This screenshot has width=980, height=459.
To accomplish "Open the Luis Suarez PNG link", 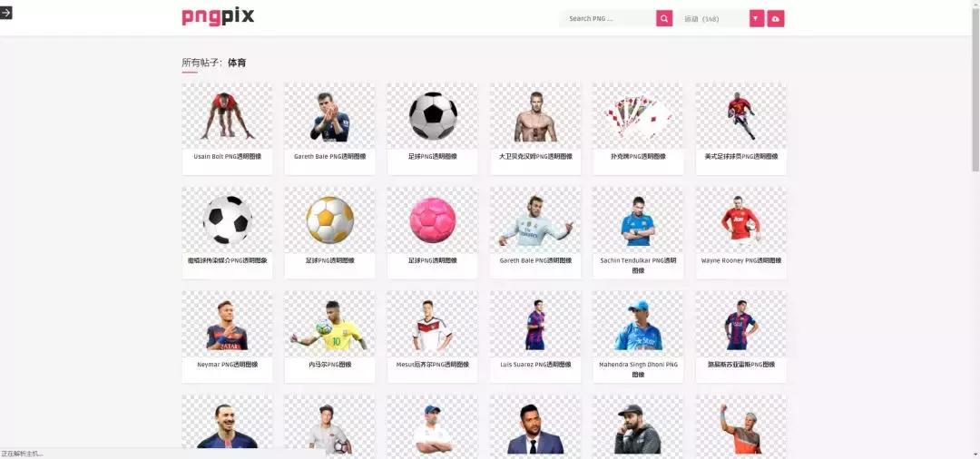I will click(535, 364).
